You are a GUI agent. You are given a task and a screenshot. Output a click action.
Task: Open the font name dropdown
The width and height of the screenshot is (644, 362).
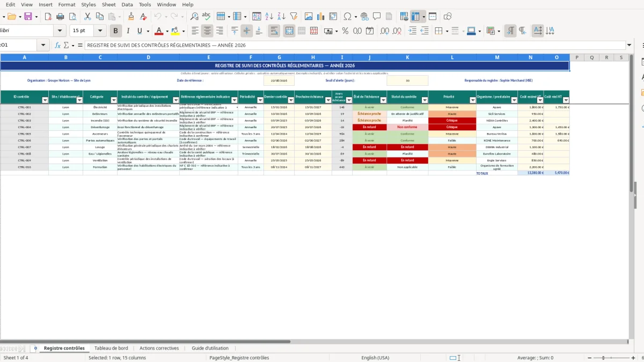[60, 31]
